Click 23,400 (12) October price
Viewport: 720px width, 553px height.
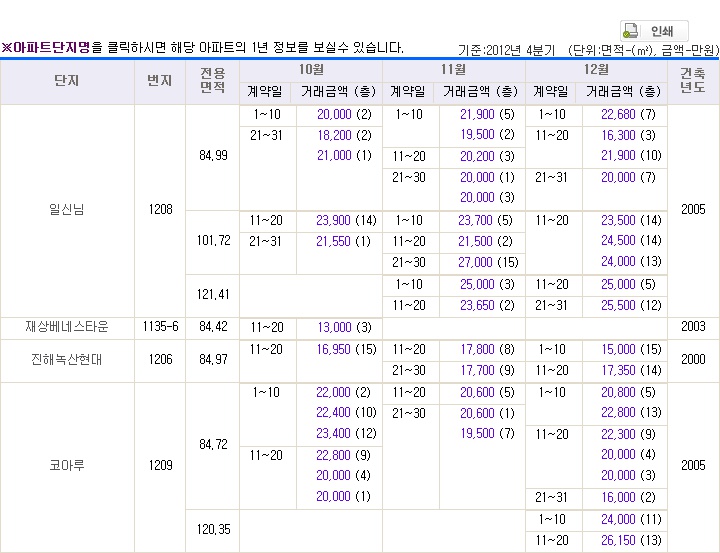tap(346, 434)
